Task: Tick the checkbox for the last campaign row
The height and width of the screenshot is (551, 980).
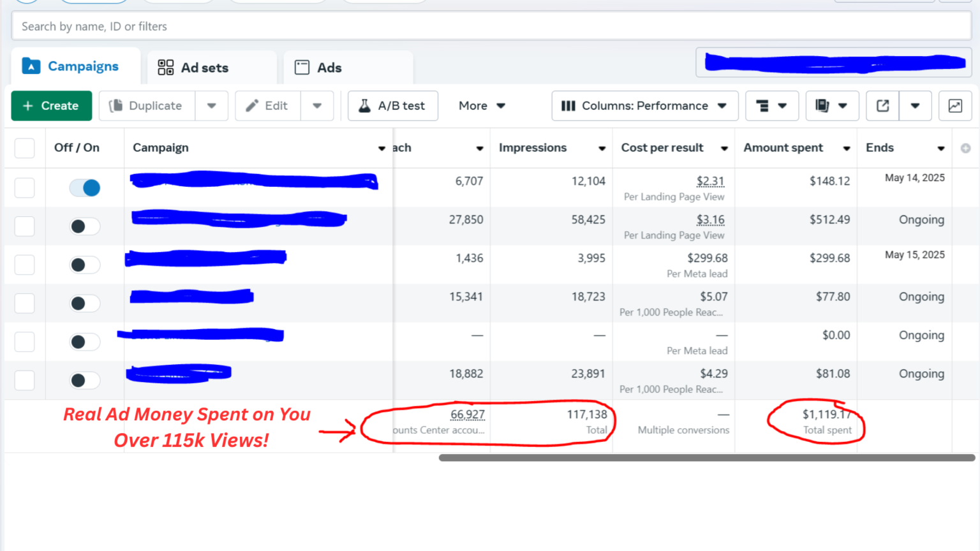Action: 24,380
